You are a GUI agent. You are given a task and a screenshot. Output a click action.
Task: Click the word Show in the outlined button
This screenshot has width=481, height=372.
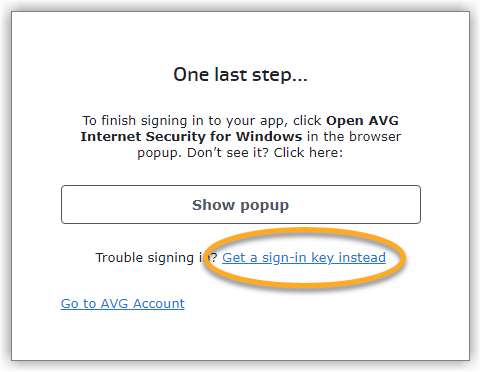click(213, 205)
